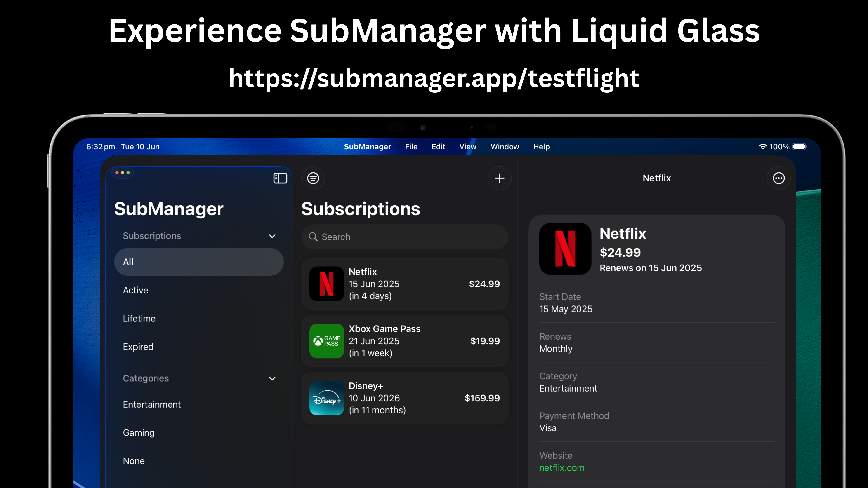Open the Disney+ subscription row
868x488 pixels.
(x=405, y=398)
